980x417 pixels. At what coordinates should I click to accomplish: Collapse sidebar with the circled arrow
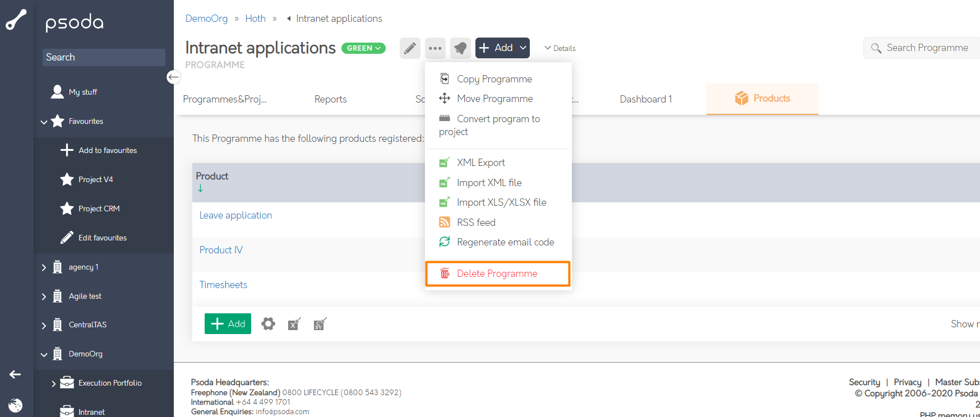174,77
